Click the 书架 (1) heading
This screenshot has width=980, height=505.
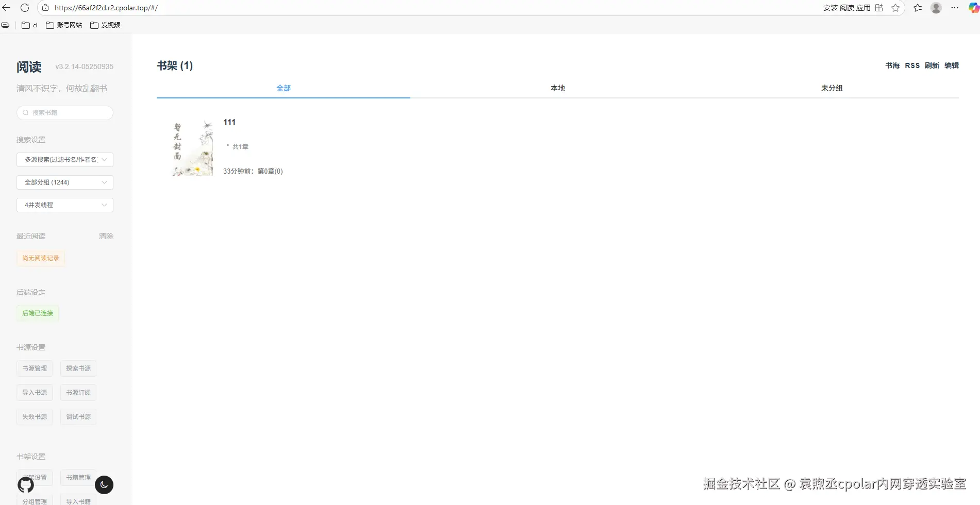pos(175,66)
